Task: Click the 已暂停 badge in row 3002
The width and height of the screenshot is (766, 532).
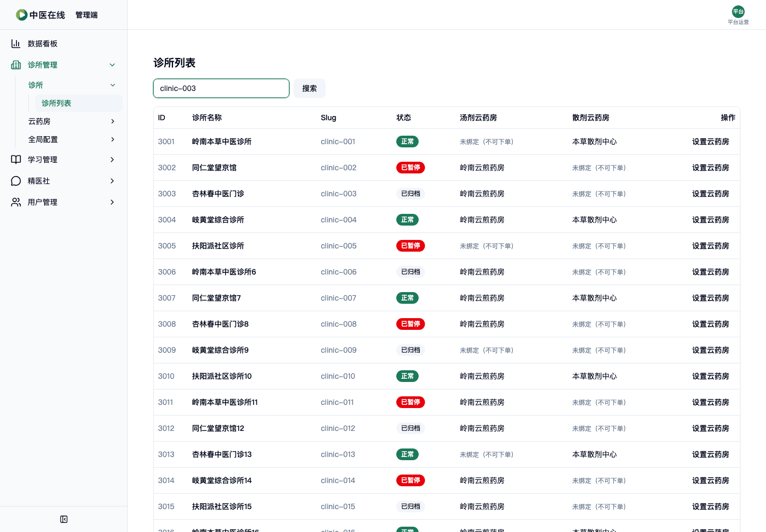Action: tap(411, 168)
